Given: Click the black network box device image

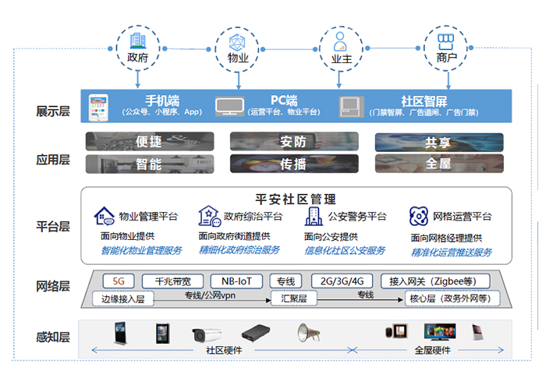Looking at the screenshot, I should click(x=256, y=333).
